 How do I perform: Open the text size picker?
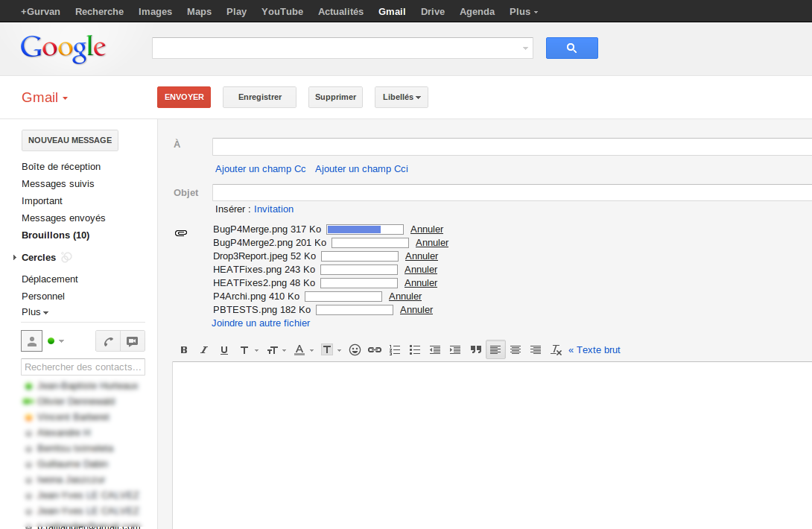(x=276, y=350)
